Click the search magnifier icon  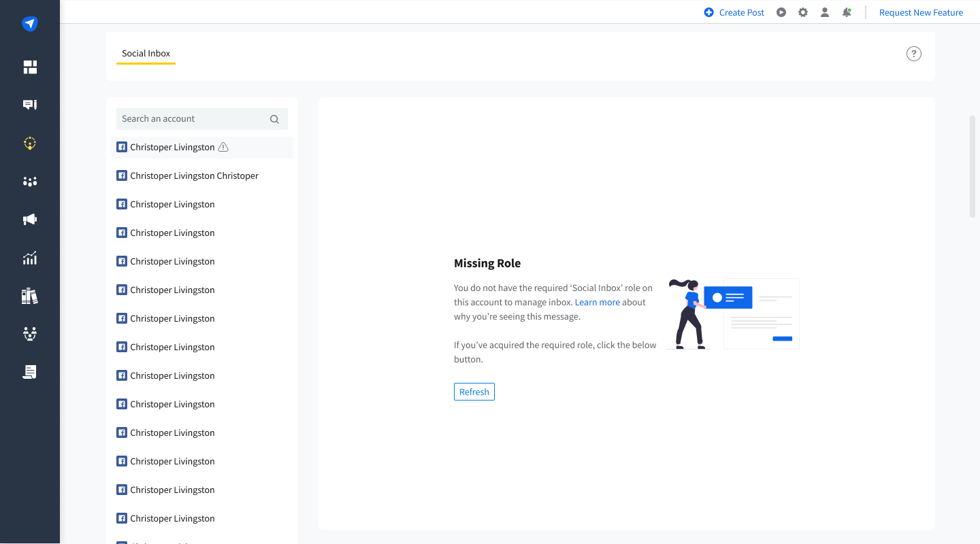point(274,119)
